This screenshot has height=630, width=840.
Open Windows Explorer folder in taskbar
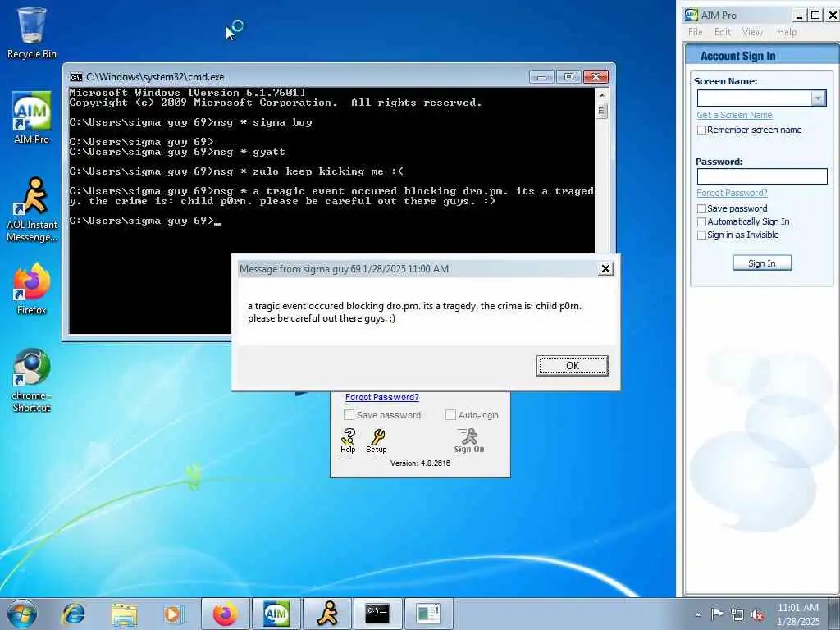125,614
